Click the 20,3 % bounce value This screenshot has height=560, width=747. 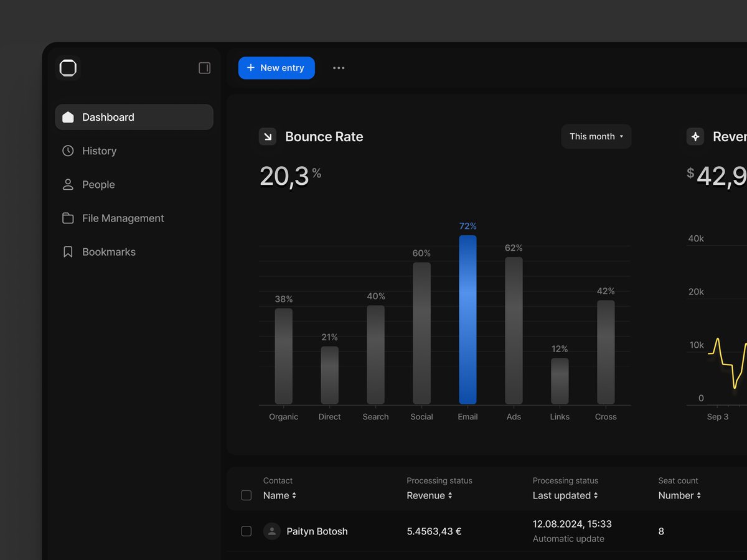coord(290,176)
